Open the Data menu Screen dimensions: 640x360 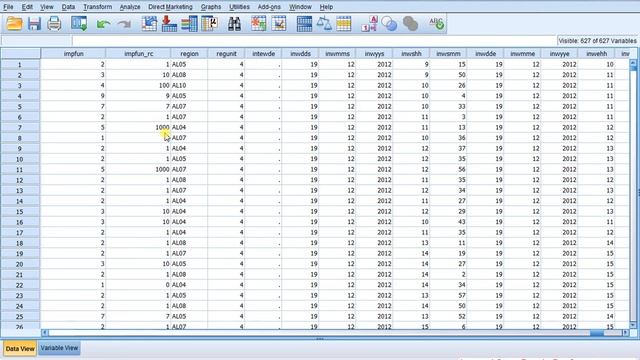(x=68, y=7)
